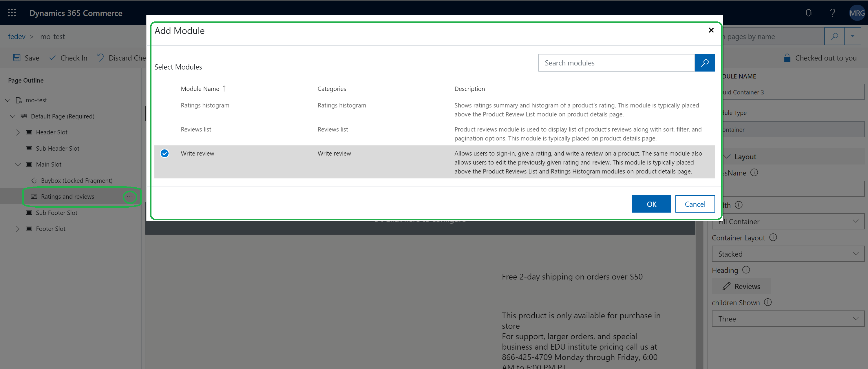Click the Search modules icon
This screenshot has width=868, height=369.
[x=705, y=63]
